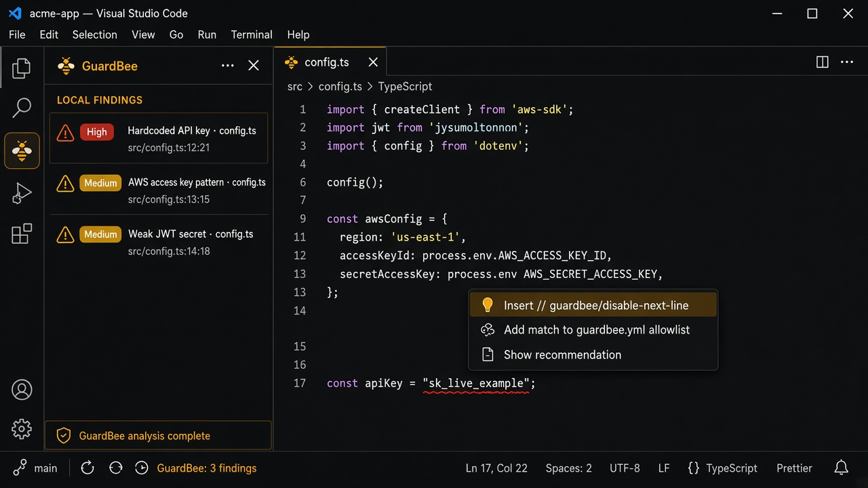
Task: Choose Show recommendation
Action: (x=593, y=355)
